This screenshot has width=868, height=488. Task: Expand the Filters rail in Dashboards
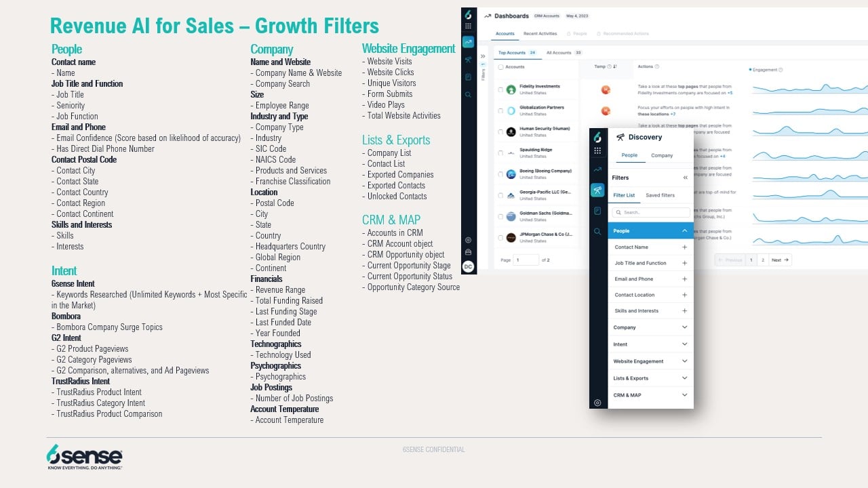point(483,56)
